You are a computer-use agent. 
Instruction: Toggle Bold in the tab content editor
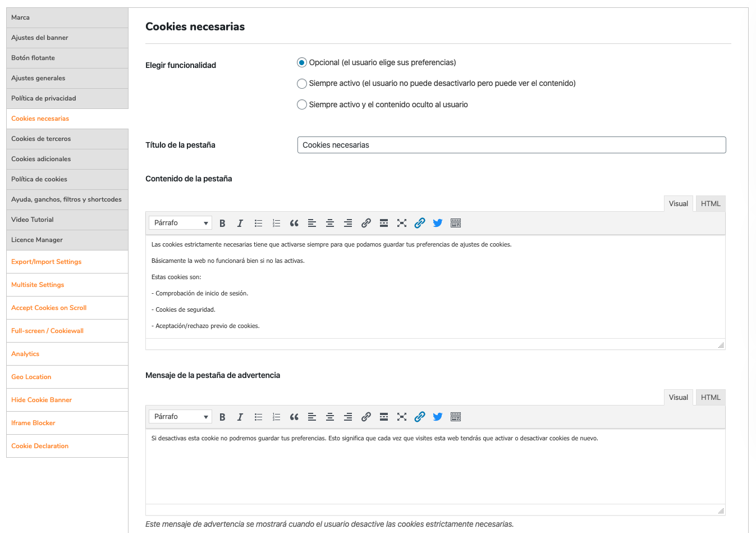tap(222, 223)
